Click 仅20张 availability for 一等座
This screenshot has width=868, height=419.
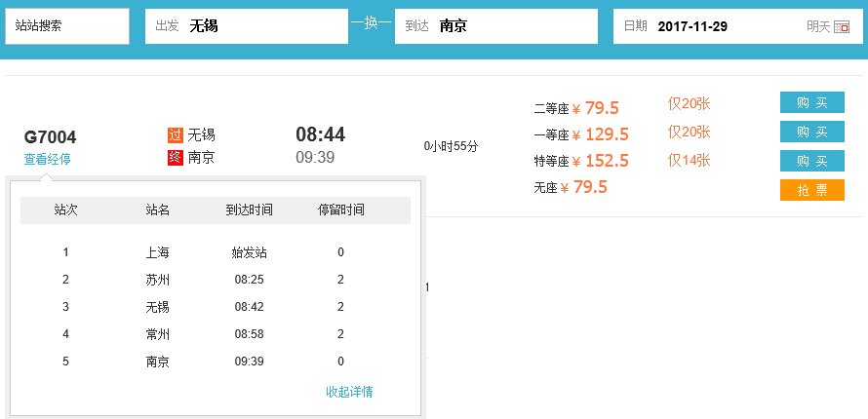pos(689,133)
